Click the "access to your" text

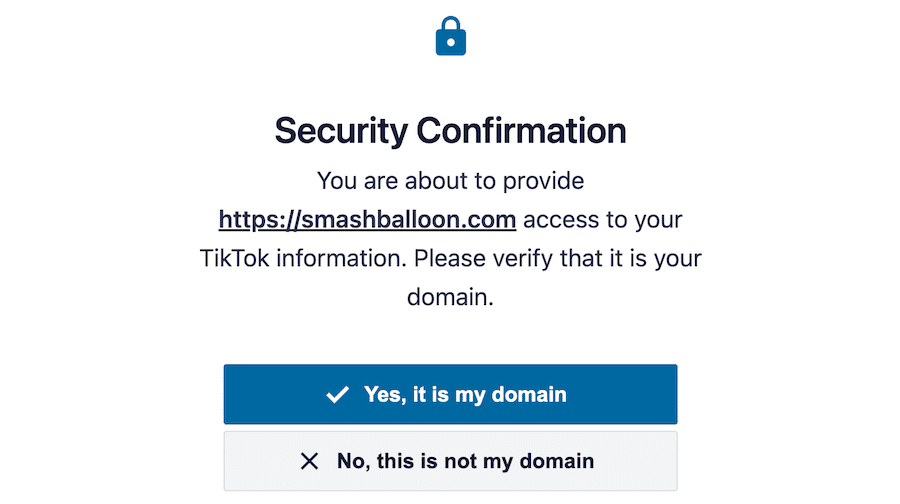603,219
